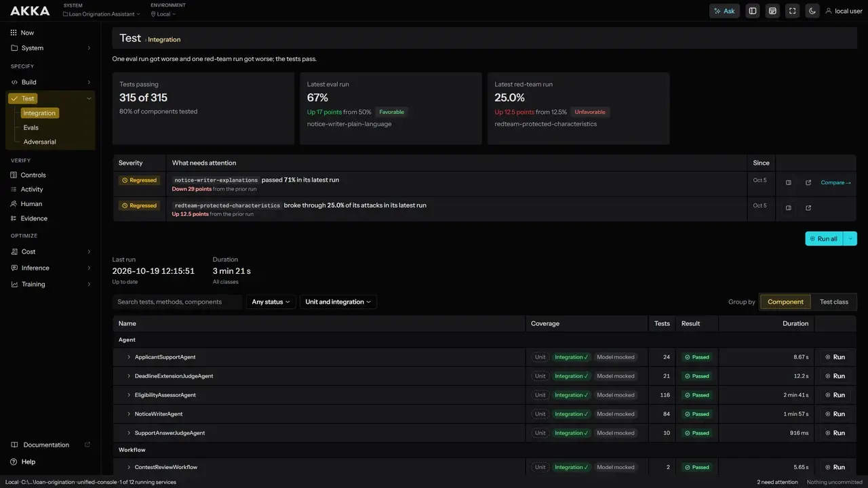Focus the Search tests, methods, components field
This screenshot has height=488, width=868.
click(178, 302)
